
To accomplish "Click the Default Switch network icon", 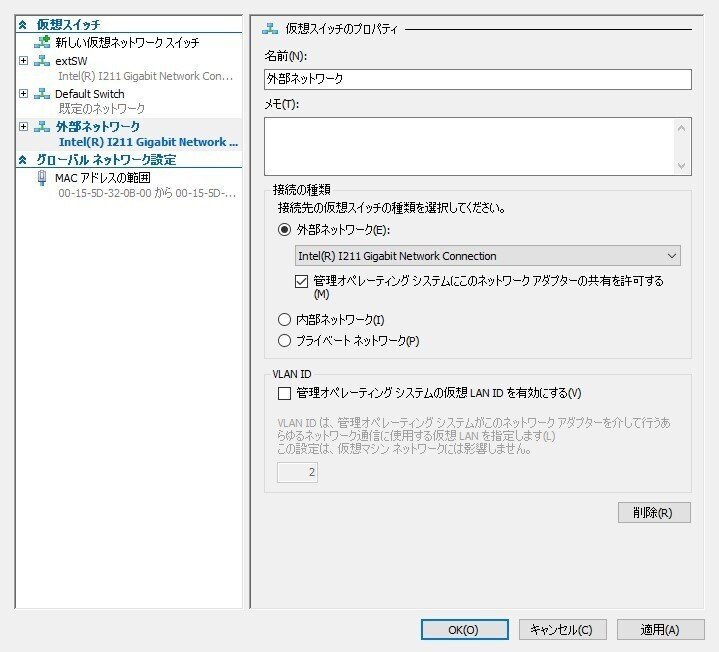I will tap(42, 94).
